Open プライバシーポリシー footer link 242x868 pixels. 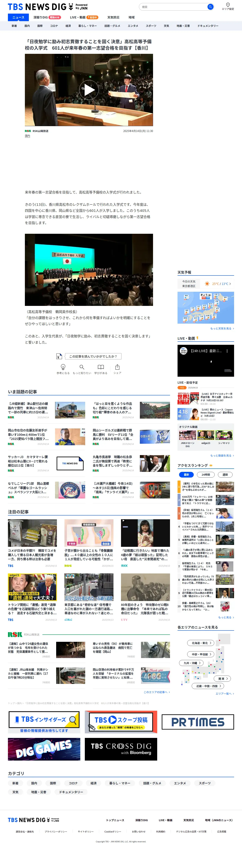[56, 832]
